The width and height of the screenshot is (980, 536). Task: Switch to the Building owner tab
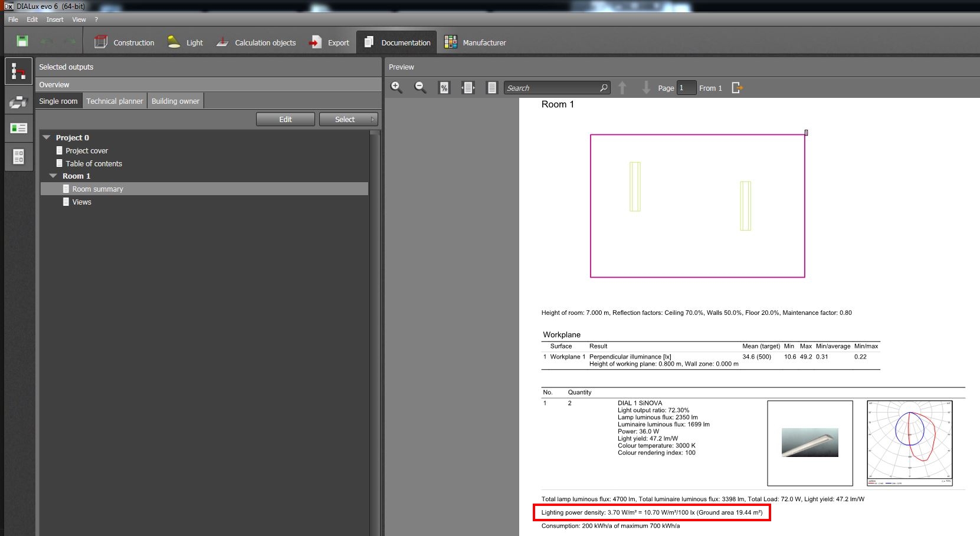(175, 100)
